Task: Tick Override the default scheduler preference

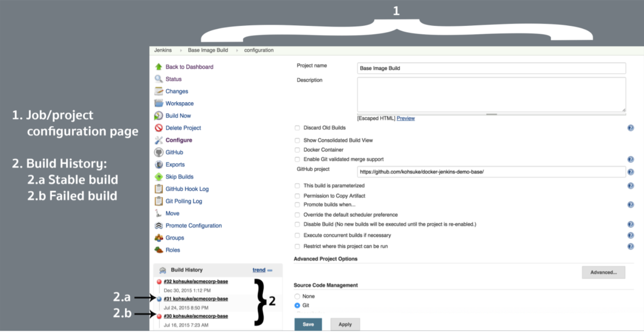Action: (297, 215)
